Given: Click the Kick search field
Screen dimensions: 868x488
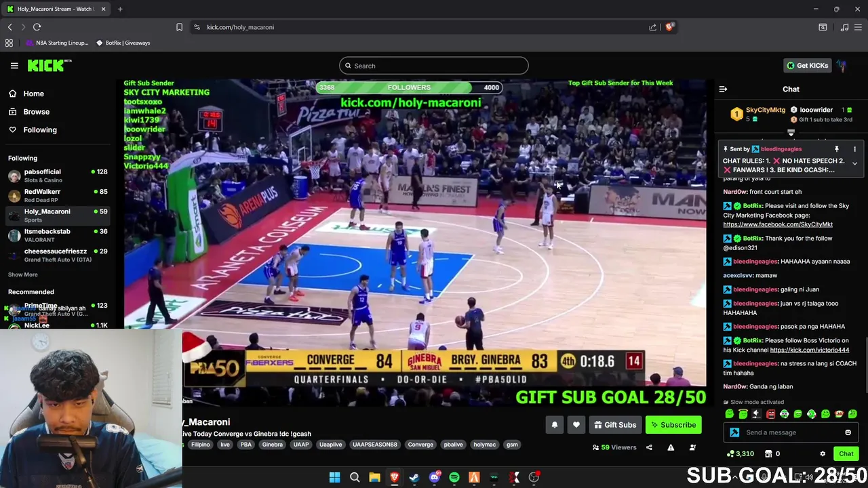Looking at the screenshot, I should click(434, 66).
